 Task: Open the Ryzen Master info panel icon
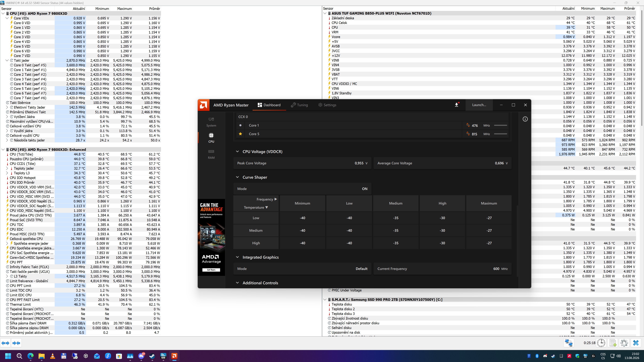click(525, 119)
